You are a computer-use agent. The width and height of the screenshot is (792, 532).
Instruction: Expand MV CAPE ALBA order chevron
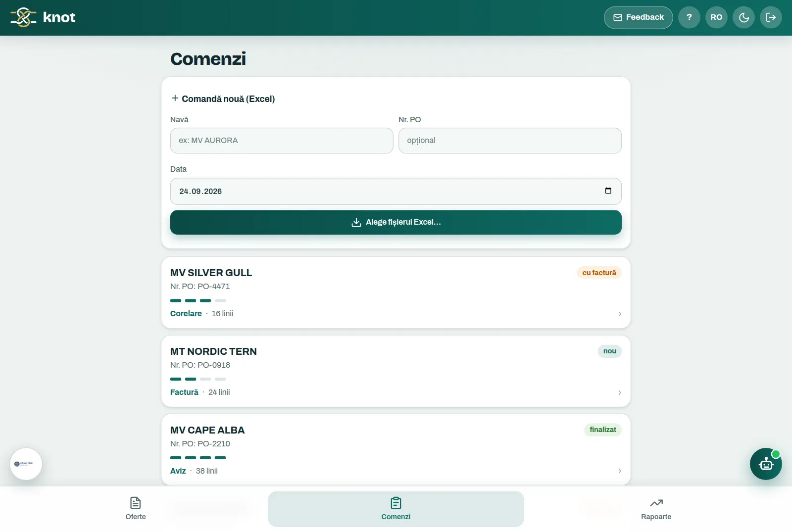pyautogui.click(x=619, y=471)
